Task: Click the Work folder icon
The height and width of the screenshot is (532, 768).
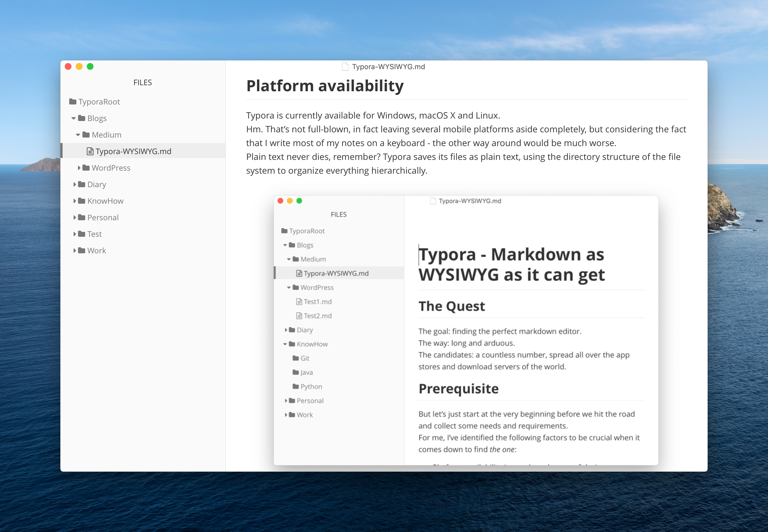Action: point(82,250)
